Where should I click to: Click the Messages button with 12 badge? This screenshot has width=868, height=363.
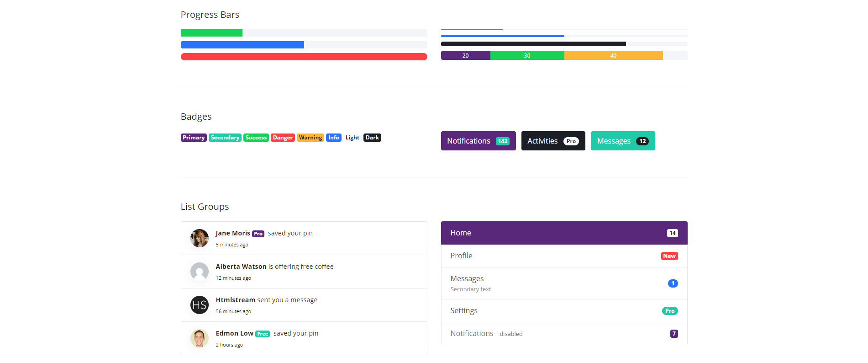pyautogui.click(x=623, y=141)
